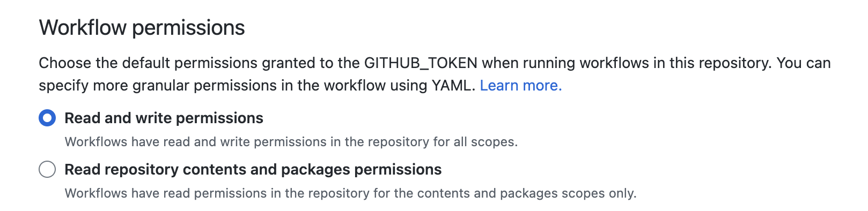Choose the empty unselected radio circle
The width and height of the screenshot is (868, 211).
(47, 169)
